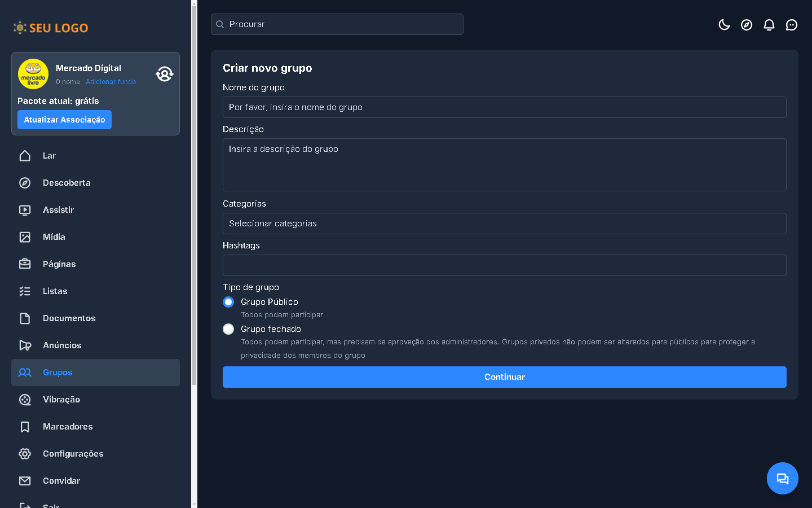Click Atualizar Associação button
The image size is (812, 508).
pyautogui.click(x=64, y=120)
